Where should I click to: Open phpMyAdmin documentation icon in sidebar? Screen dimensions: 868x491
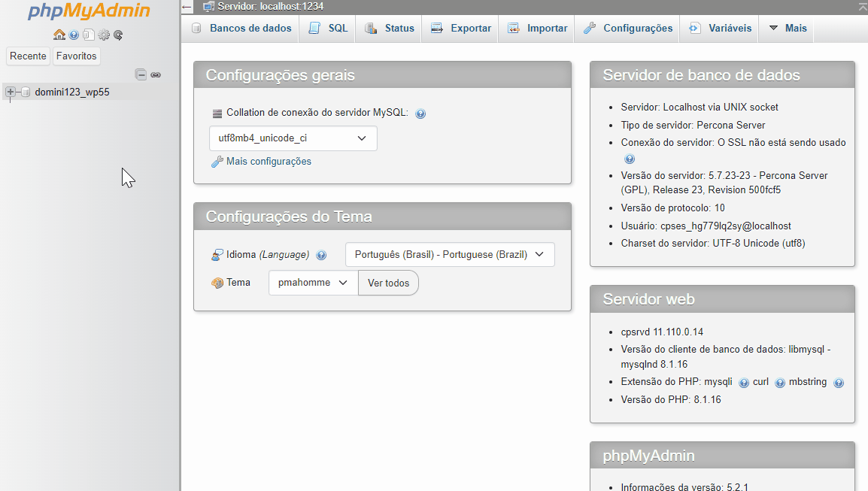(x=74, y=35)
